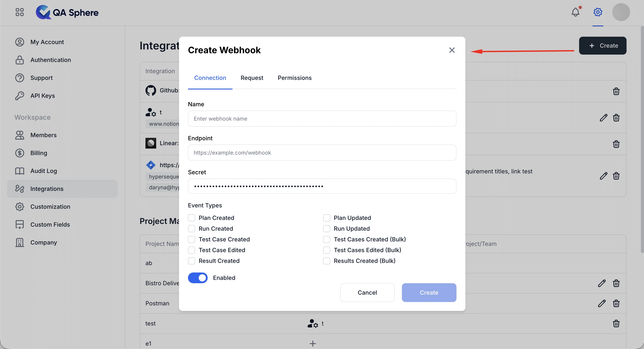Screen dimensions: 644x349
Task: Open the QA Sphere apps grid icon
Action: pos(19,12)
